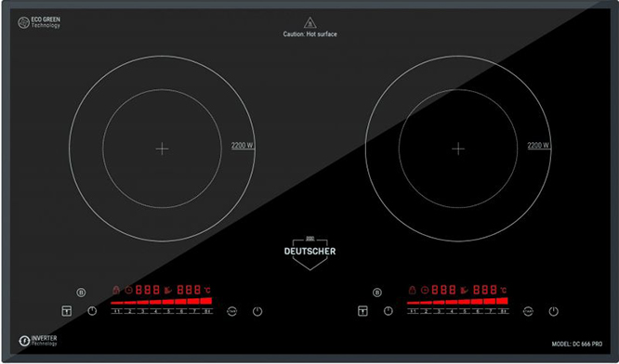Tap the °C symbol on right display
Screen dimensions: 619x364
coord(504,291)
